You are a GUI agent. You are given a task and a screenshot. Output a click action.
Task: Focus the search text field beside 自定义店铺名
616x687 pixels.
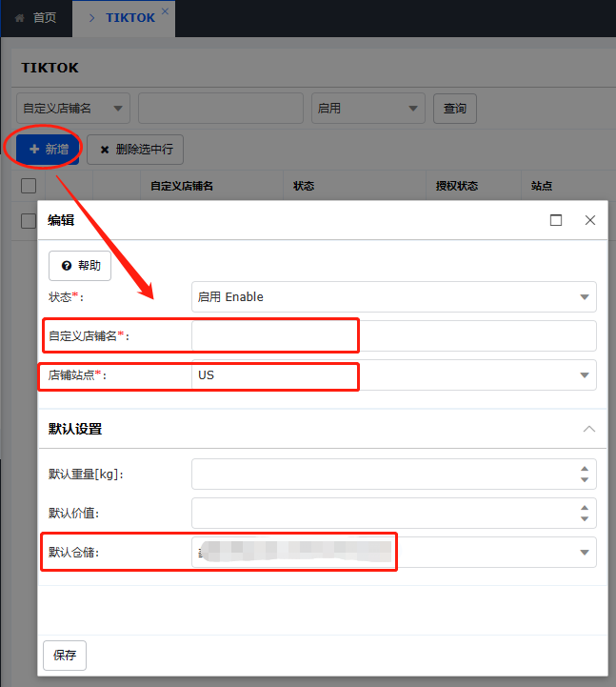221,109
